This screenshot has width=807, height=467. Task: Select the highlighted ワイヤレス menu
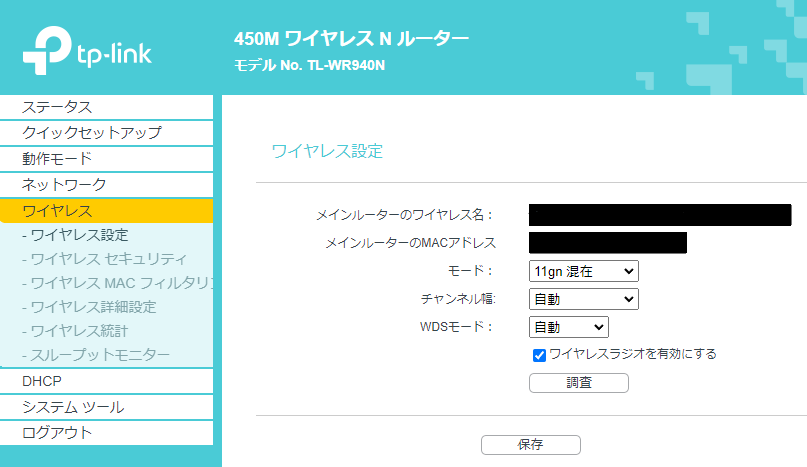tap(107, 211)
